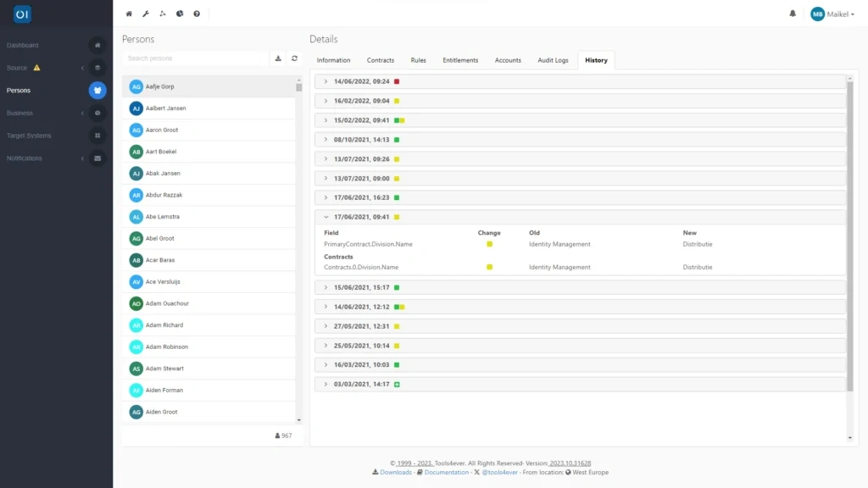Click the help question-mark icon
Screen dimensions: 868x488
[197, 14]
